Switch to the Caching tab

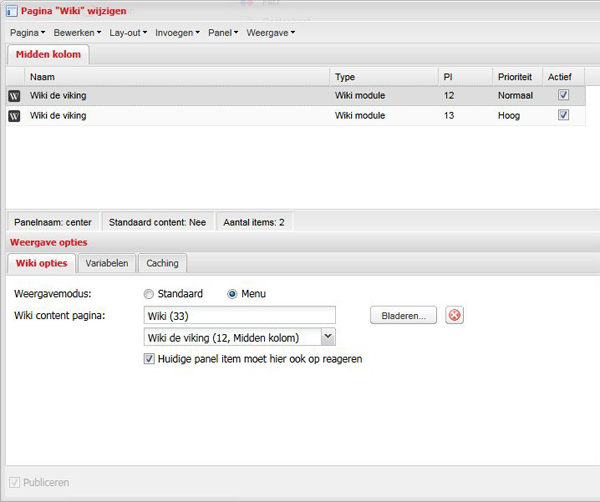[162, 263]
